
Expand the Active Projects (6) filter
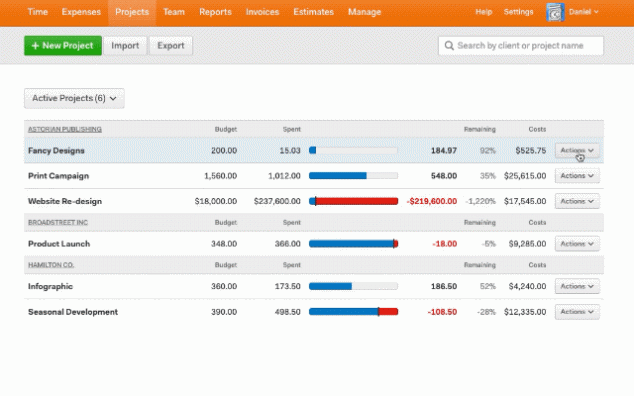74,98
